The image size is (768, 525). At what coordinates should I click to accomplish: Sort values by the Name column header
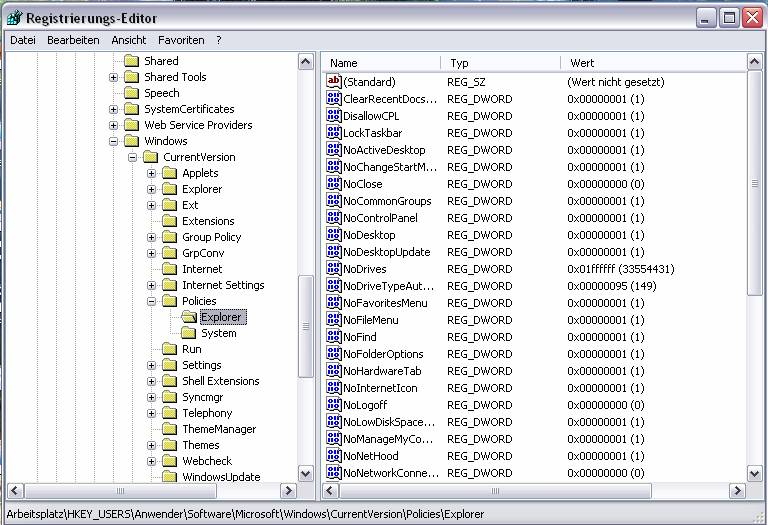click(382, 63)
